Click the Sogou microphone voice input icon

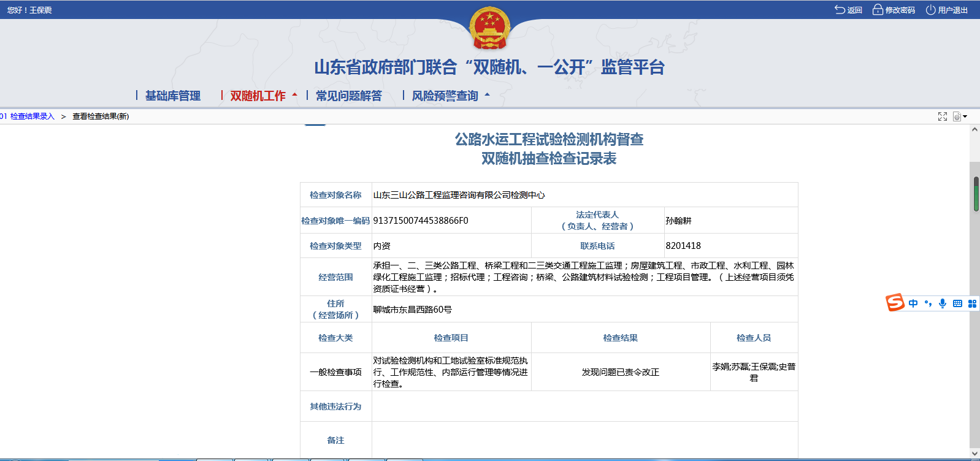943,303
